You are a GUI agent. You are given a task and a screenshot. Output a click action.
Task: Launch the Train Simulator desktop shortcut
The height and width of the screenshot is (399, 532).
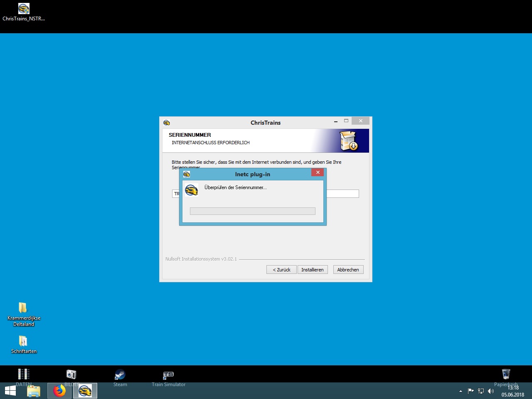coord(168,378)
